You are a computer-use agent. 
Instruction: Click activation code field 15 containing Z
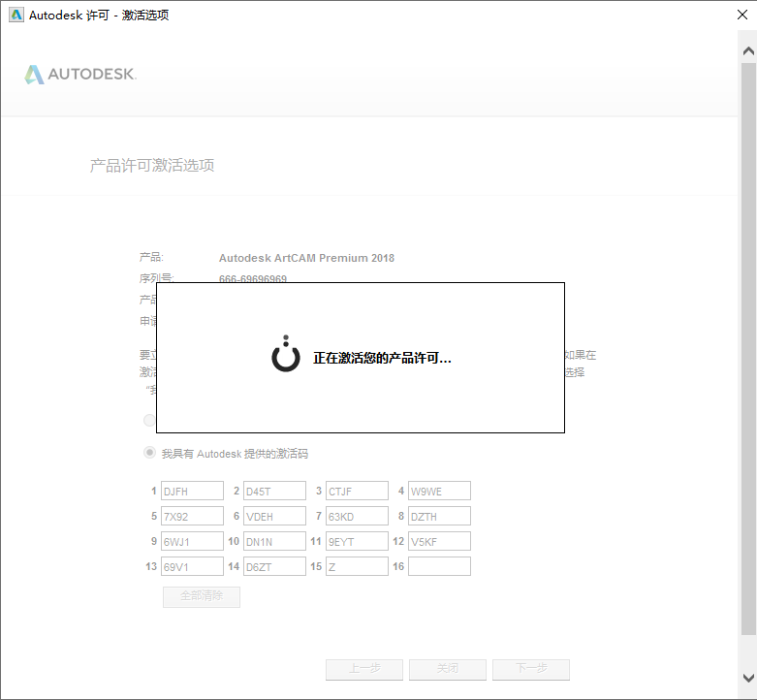(357, 567)
